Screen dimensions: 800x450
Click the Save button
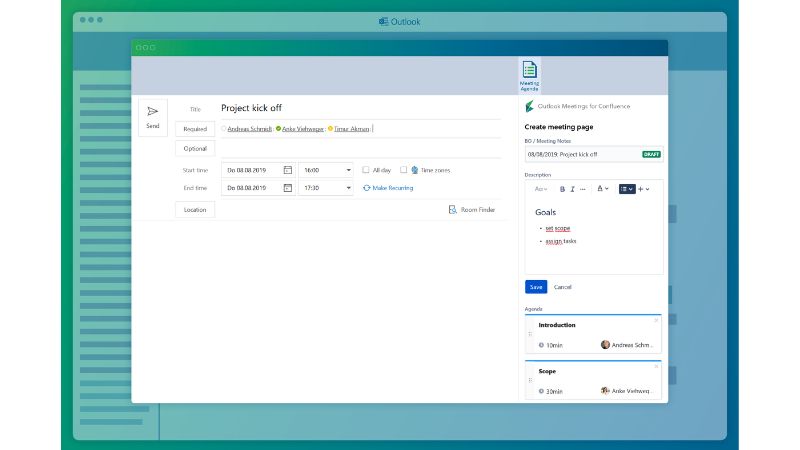(x=536, y=287)
